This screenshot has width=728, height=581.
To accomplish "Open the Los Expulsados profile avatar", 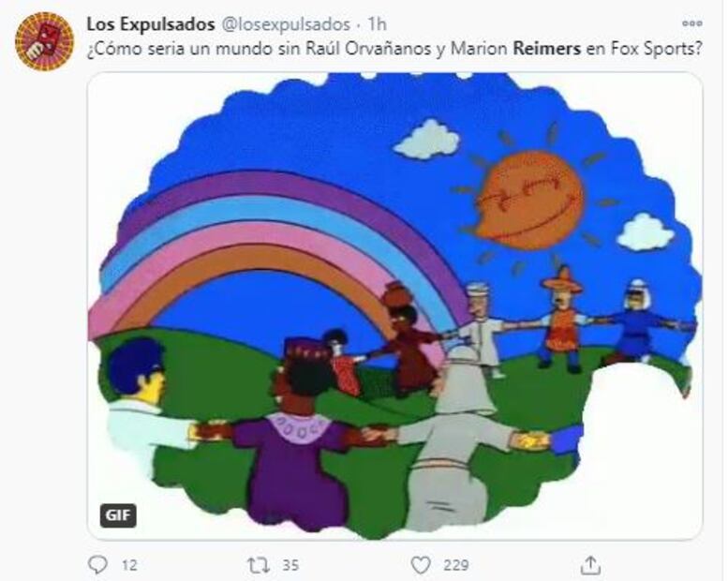I will (x=44, y=41).
